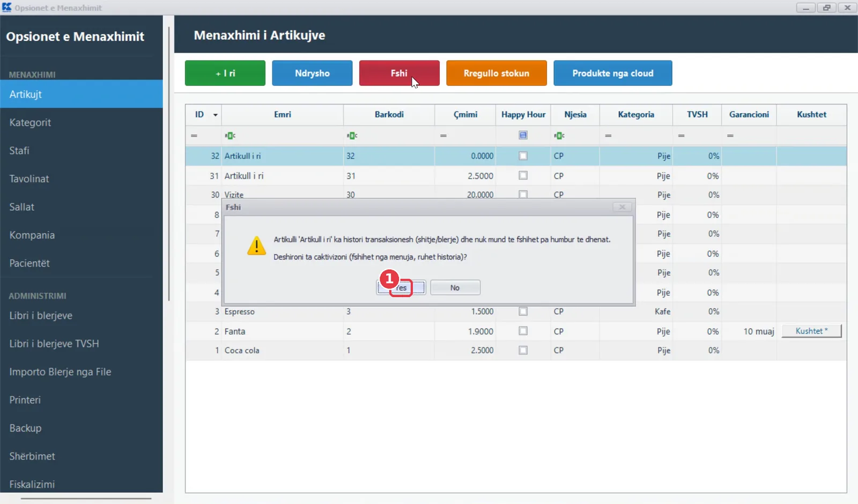The image size is (858, 504).
Task: Go to Tavolinat in sidebar
Action: point(82,179)
